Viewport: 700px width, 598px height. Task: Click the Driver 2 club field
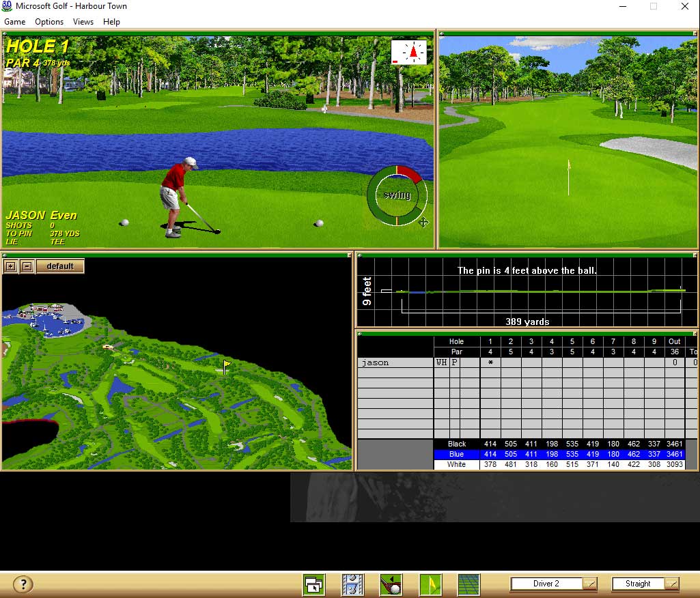(x=546, y=584)
